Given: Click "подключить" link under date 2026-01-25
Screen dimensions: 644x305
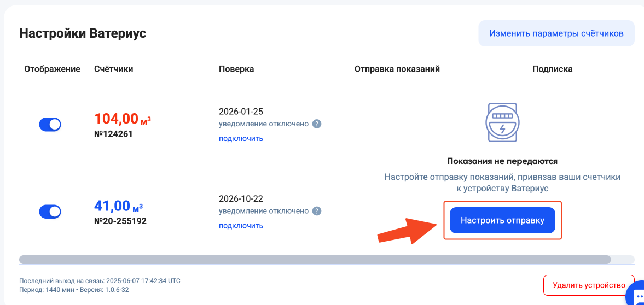Looking at the screenshot, I should [x=241, y=138].
